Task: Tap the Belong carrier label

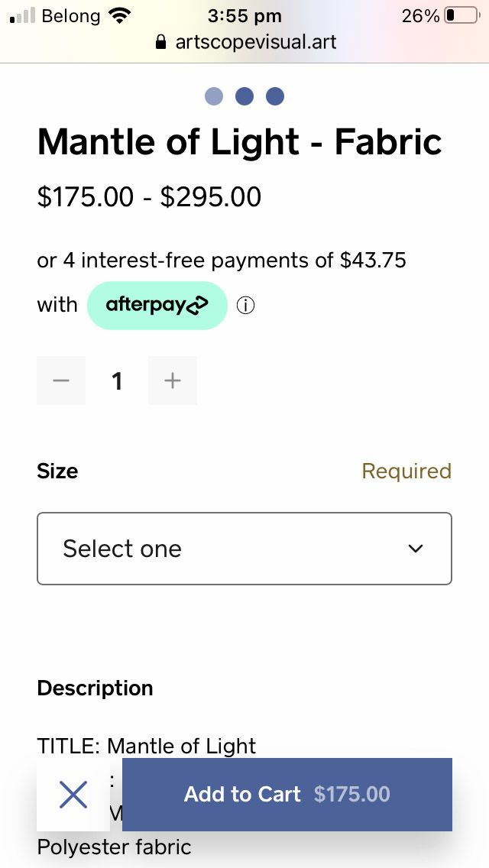Action: click(x=74, y=15)
